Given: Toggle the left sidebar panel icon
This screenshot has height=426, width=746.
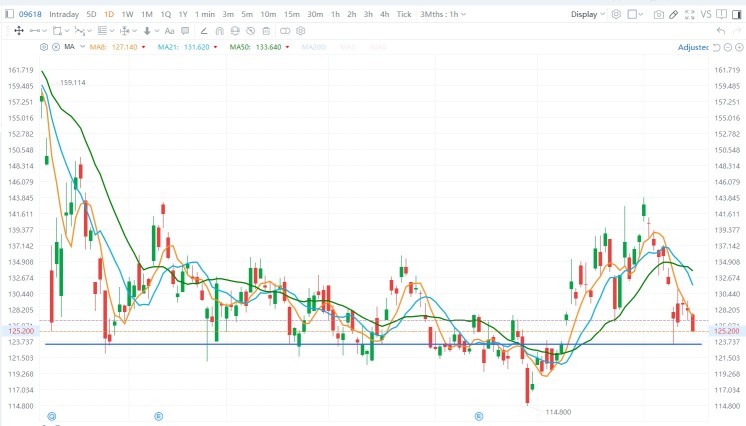Looking at the screenshot, I should click(724, 15).
